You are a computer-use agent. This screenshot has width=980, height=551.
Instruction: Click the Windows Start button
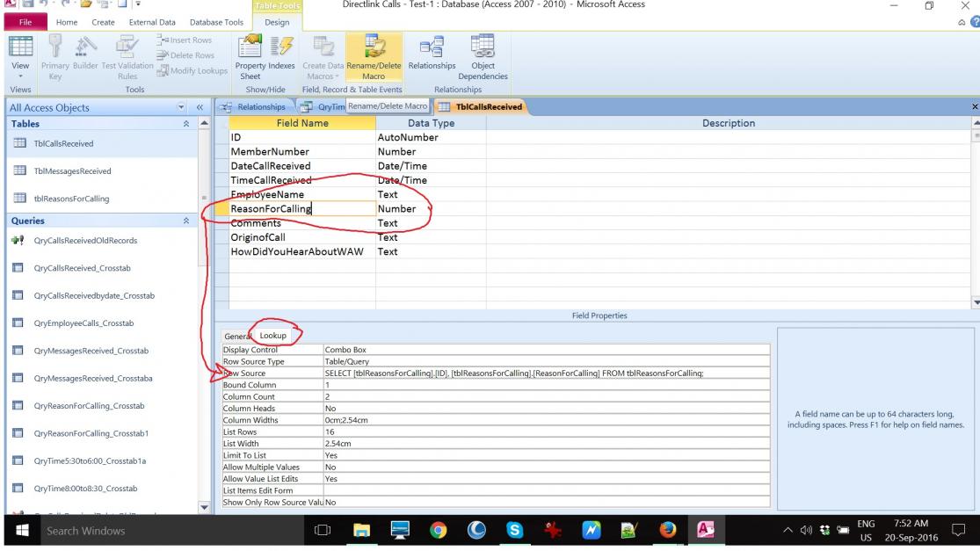pyautogui.click(x=22, y=531)
